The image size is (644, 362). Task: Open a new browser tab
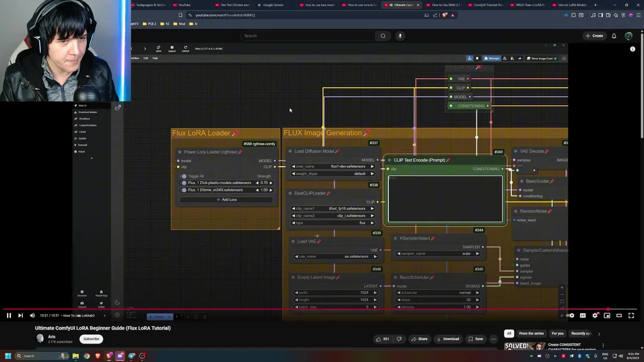(x=595, y=5)
